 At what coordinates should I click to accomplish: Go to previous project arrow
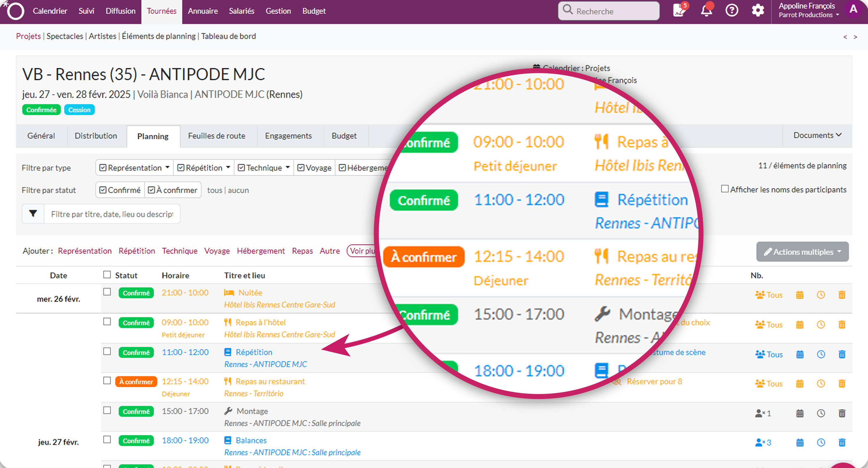(845, 37)
